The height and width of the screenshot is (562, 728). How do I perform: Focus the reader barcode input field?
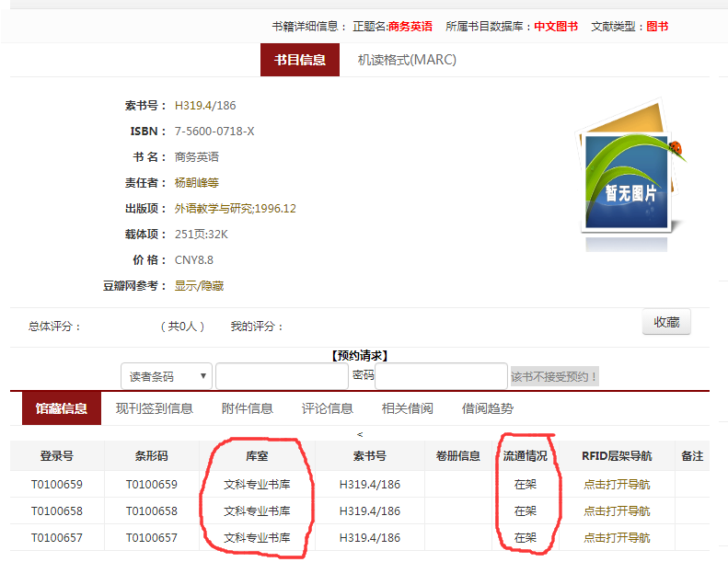click(282, 376)
